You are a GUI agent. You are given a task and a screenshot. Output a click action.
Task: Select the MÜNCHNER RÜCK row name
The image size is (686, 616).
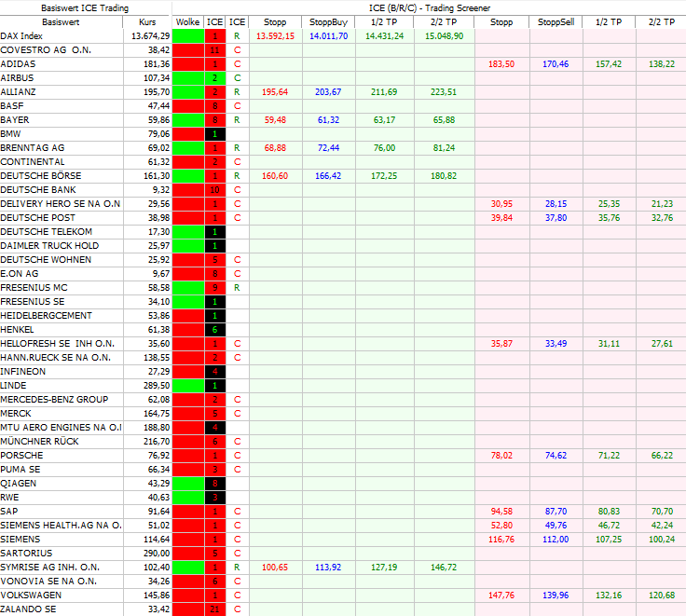tap(39, 442)
